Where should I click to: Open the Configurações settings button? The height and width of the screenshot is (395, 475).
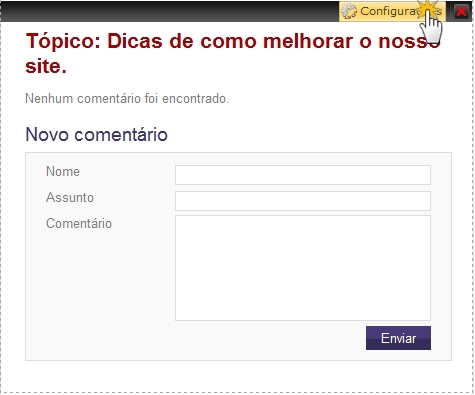[x=392, y=12]
